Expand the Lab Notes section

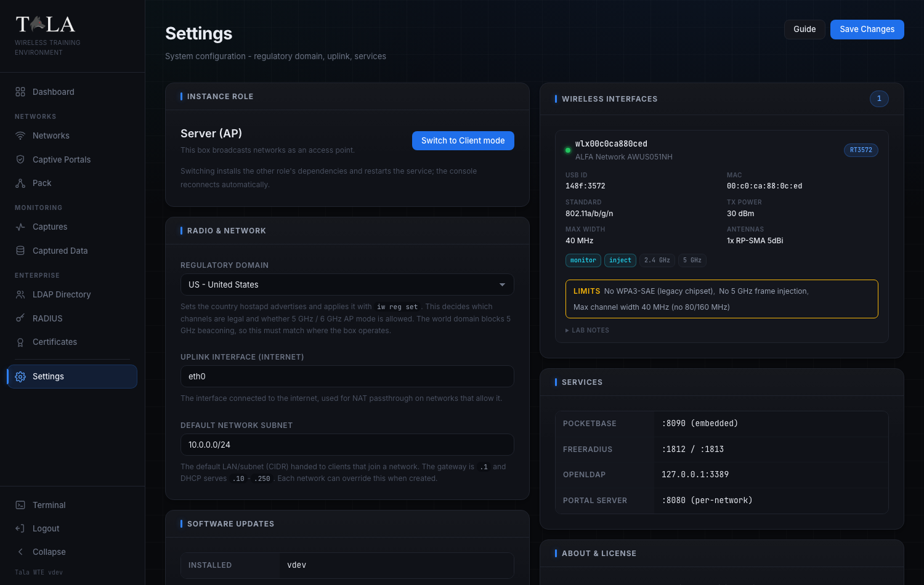coord(587,330)
